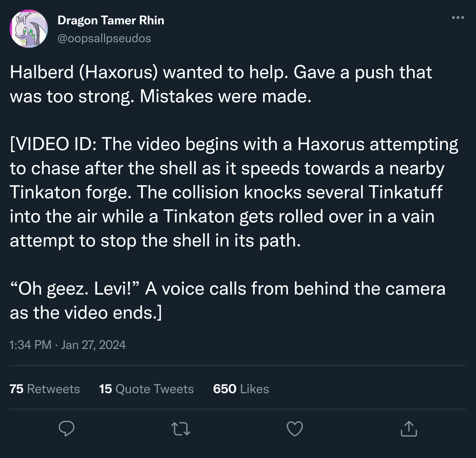
Task: Click the Dragon Tamer Rhin display name
Action: [111, 20]
